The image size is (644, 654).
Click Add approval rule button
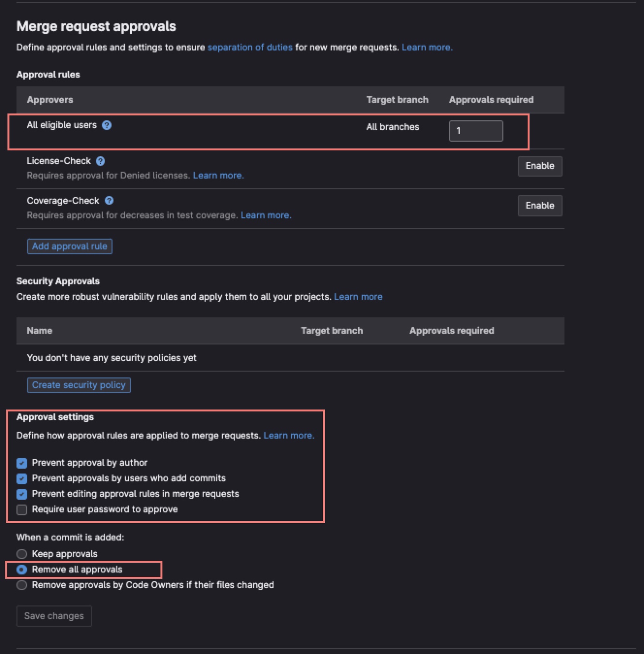pos(69,246)
